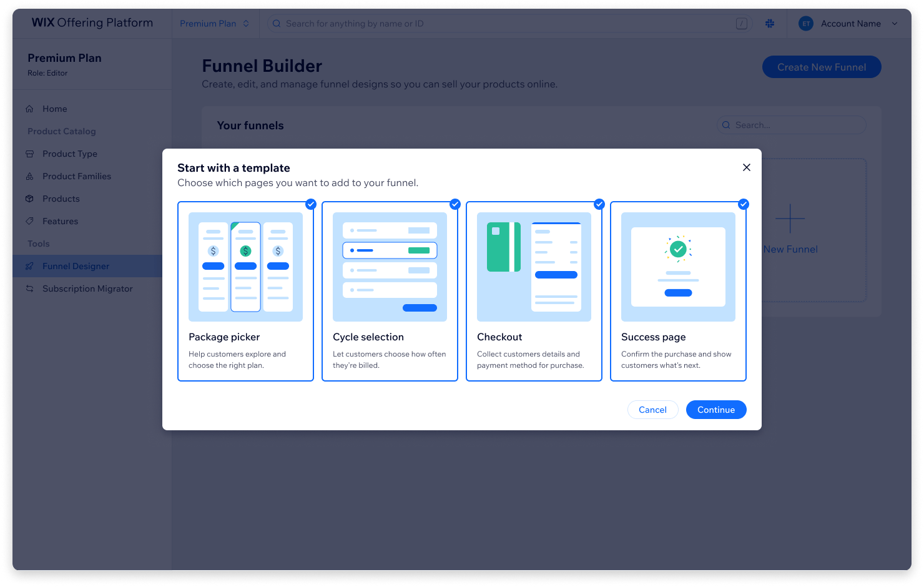Open the Premium Plan dropdown
The image size is (924, 587).
pos(215,24)
